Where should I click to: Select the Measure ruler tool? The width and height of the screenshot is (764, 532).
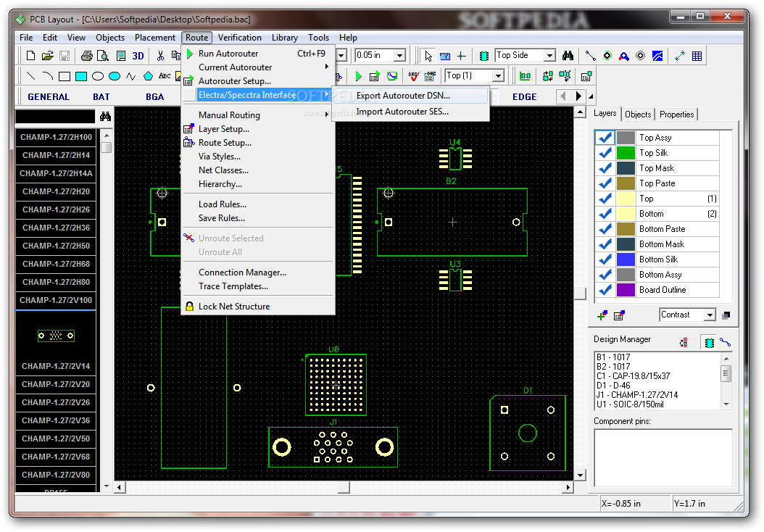point(445,56)
